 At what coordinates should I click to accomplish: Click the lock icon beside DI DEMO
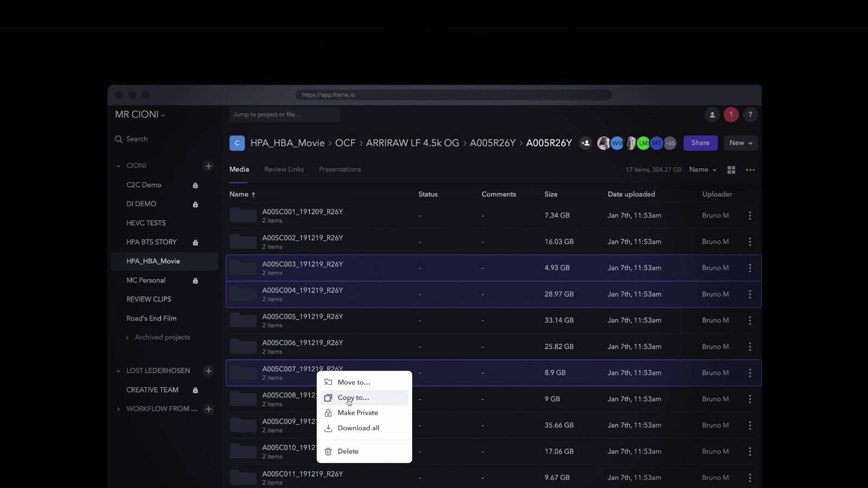coord(195,204)
